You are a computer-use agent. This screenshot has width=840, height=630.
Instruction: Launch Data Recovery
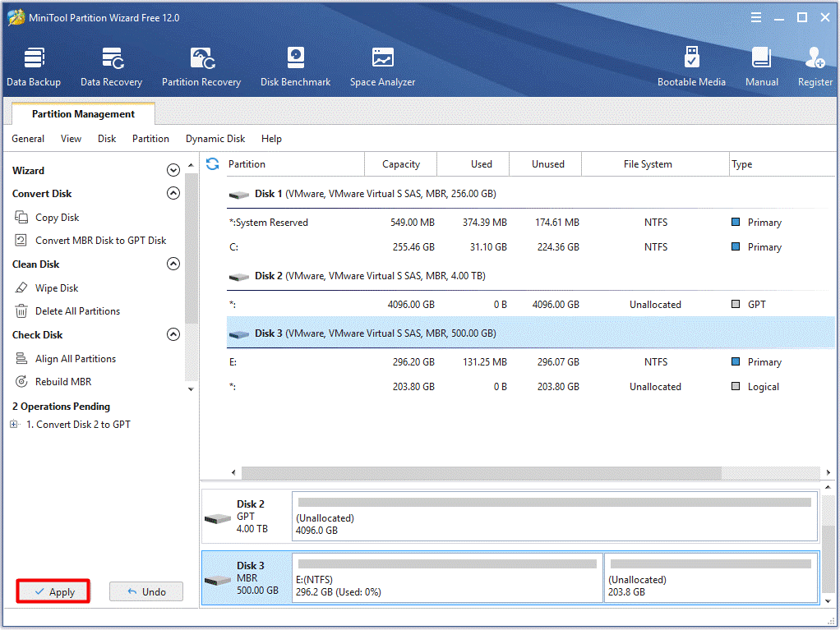pos(112,67)
